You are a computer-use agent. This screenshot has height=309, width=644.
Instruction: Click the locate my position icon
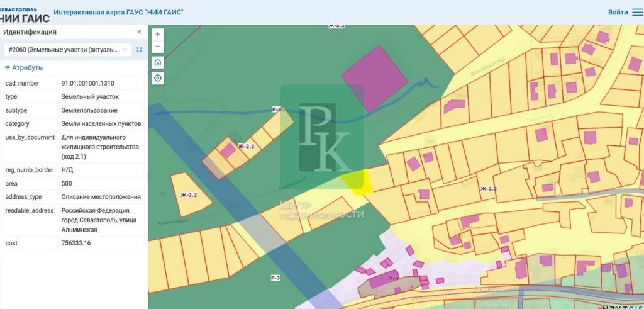tap(157, 78)
